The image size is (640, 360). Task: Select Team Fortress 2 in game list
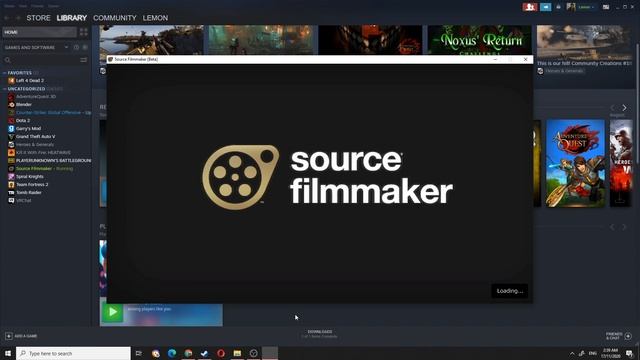pos(32,184)
